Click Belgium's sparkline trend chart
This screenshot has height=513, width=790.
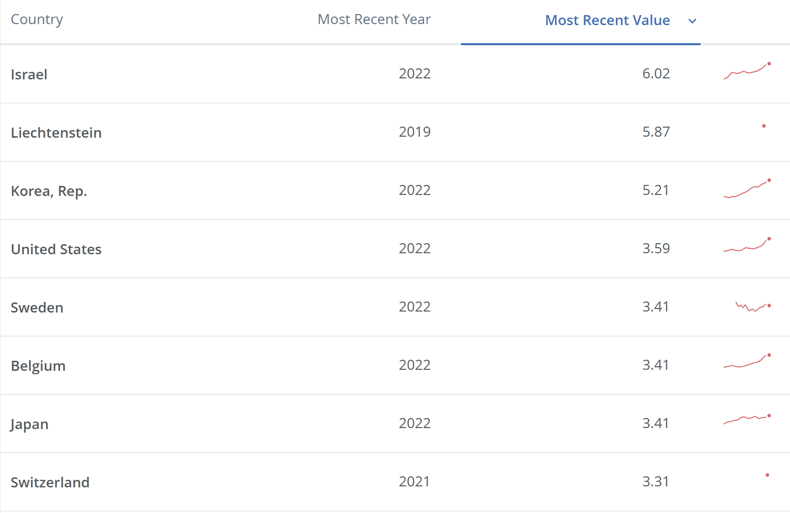click(x=747, y=363)
